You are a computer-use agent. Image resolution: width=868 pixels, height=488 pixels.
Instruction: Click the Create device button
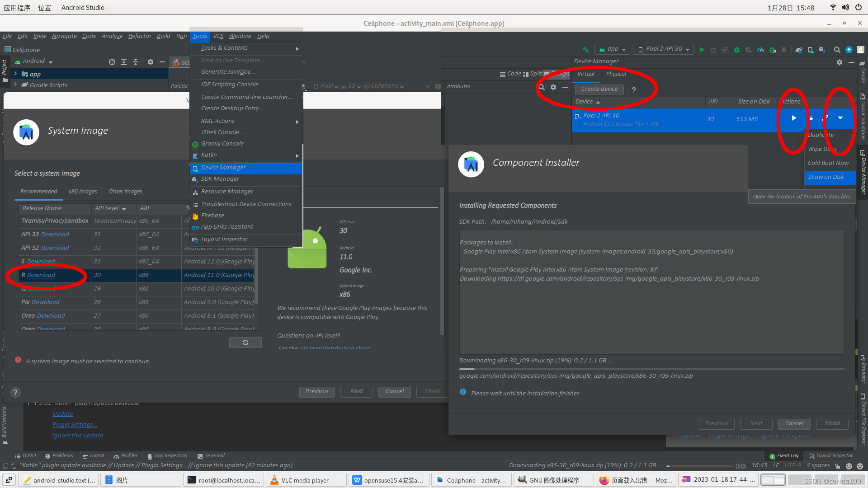click(x=599, y=89)
